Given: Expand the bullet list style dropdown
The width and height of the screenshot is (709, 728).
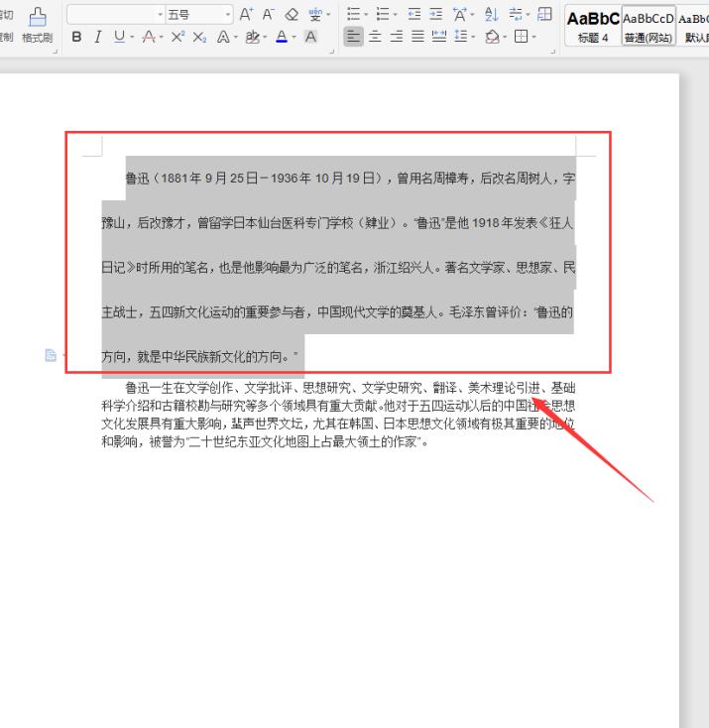Looking at the screenshot, I should [x=366, y=15].
